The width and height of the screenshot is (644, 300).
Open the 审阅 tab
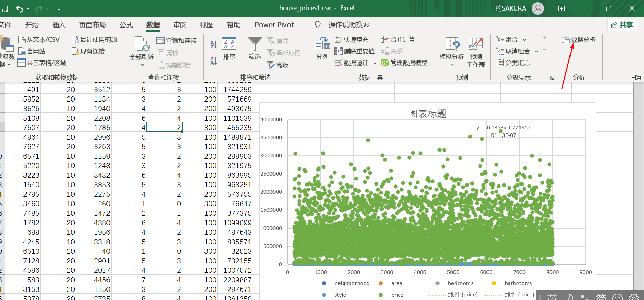[x=180, y=25]
